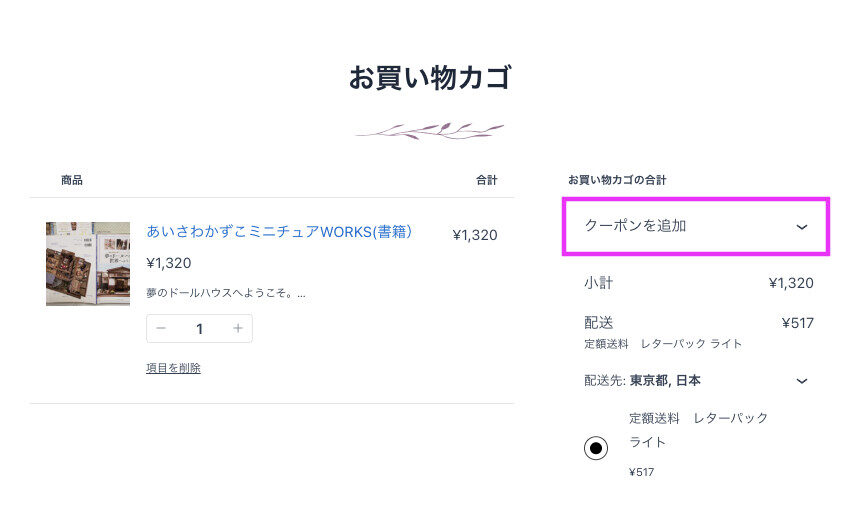The width and height of the screenshot is (864, 514).
Task: Select the レターパック ライト radio button
Action: pyautogui.click(x=596, y=447)
